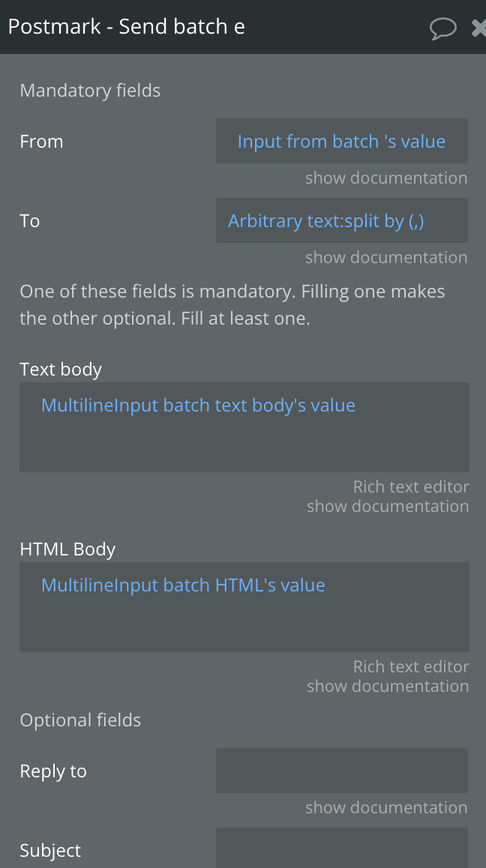Click the 'HTML Body' label
The image size is (486, 868).
(67, 549)
